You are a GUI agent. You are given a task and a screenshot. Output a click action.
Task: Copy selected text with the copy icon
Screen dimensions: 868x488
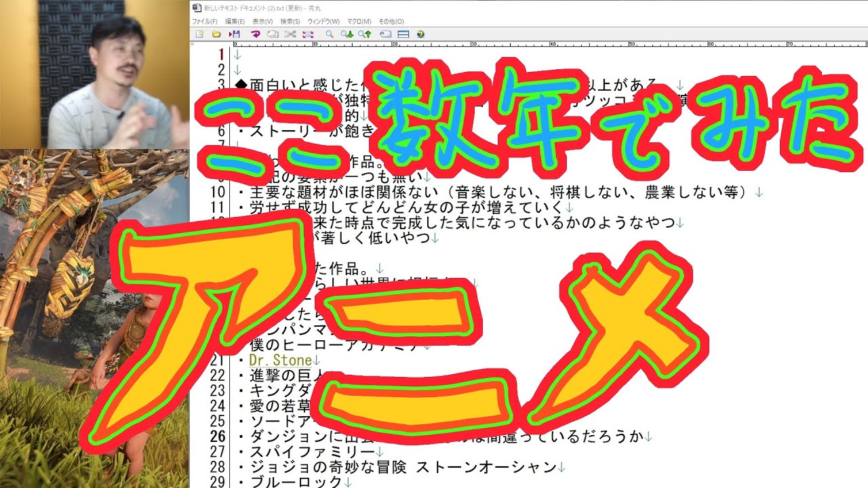272,34
